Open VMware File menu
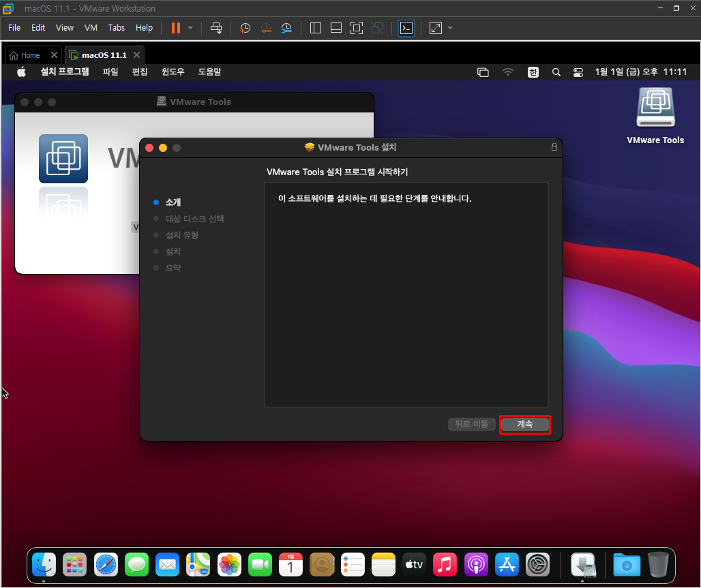 click(14, 28)
